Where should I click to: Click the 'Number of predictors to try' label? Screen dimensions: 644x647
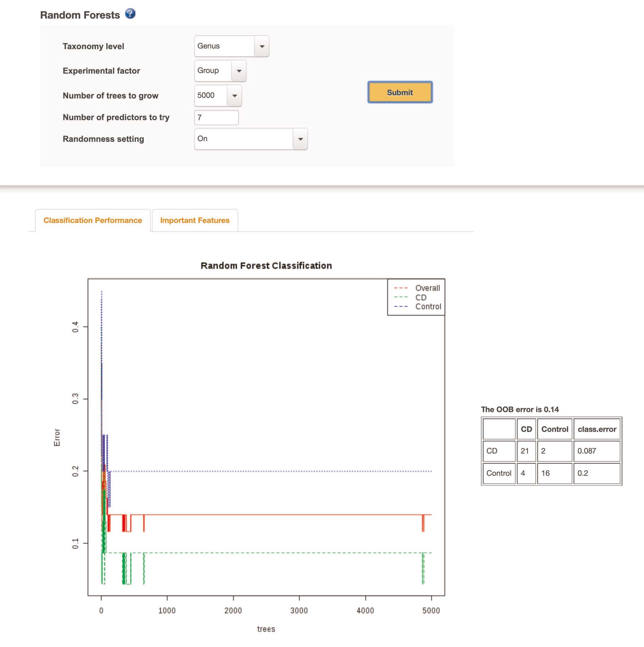tap(116, 117)
